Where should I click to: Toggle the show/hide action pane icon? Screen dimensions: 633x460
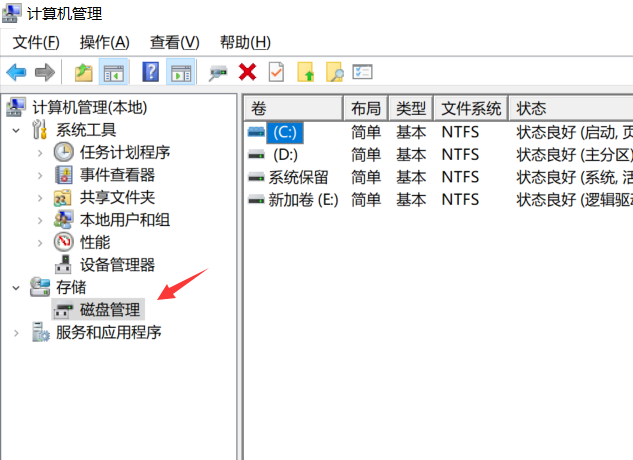tap(180, 72)
